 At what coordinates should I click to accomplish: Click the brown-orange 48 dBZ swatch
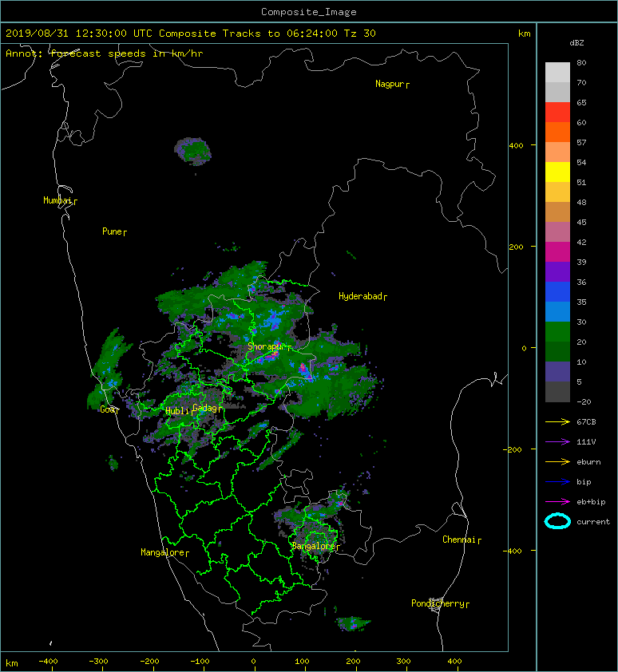[557, 211]
